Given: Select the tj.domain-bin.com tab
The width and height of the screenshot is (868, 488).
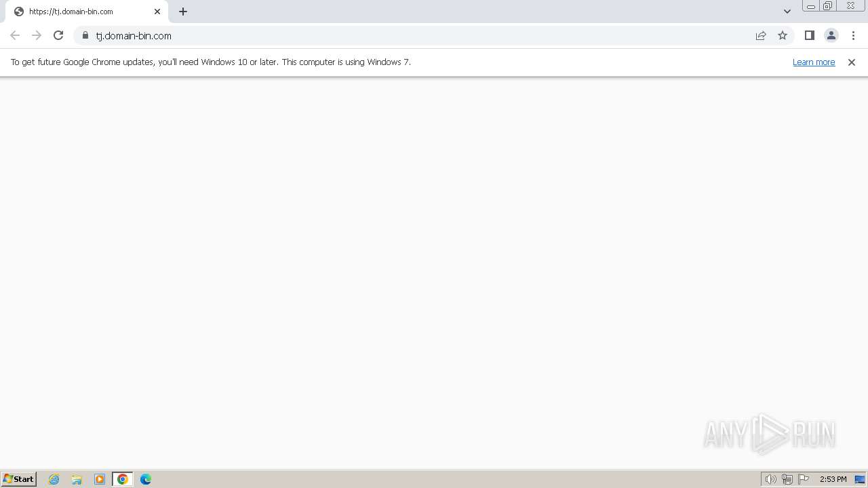Looking at the screenshot, I should [x=87, y=12].
